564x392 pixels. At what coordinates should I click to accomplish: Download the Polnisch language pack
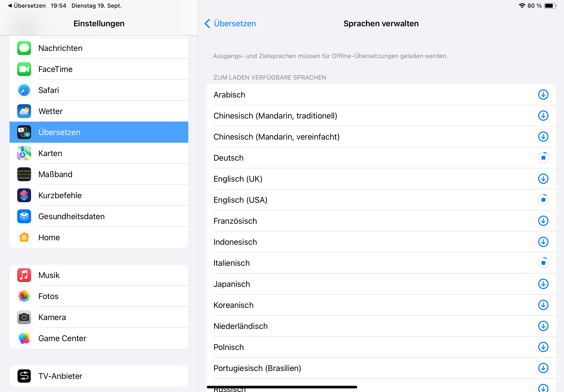[543, 347]
